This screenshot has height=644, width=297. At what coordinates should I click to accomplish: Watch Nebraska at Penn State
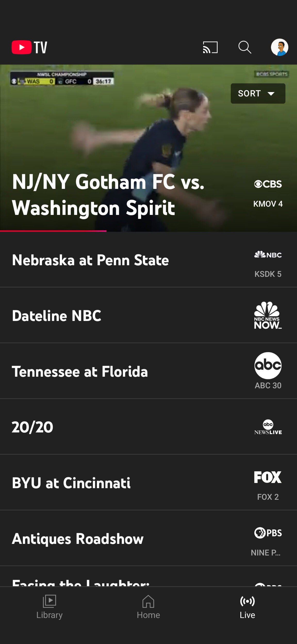[90, 260]
